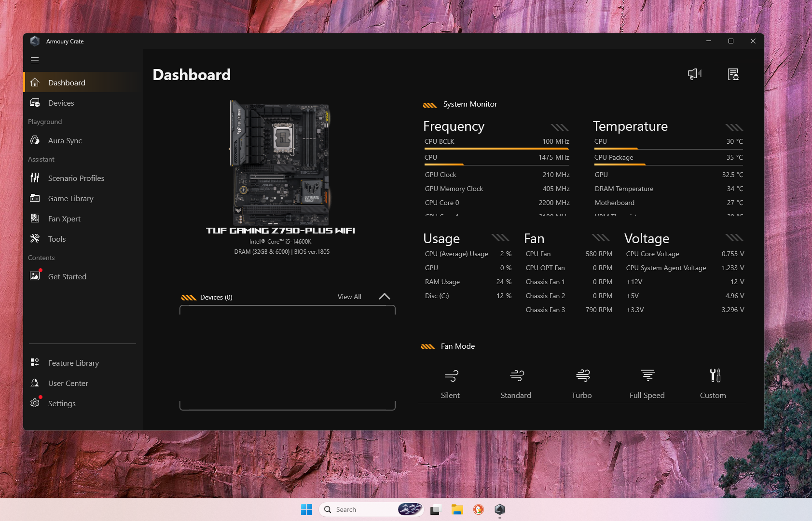Collapse the Devices (0) panel chevron
This screenshot has width=812, height=521.
tap(385, 296)
